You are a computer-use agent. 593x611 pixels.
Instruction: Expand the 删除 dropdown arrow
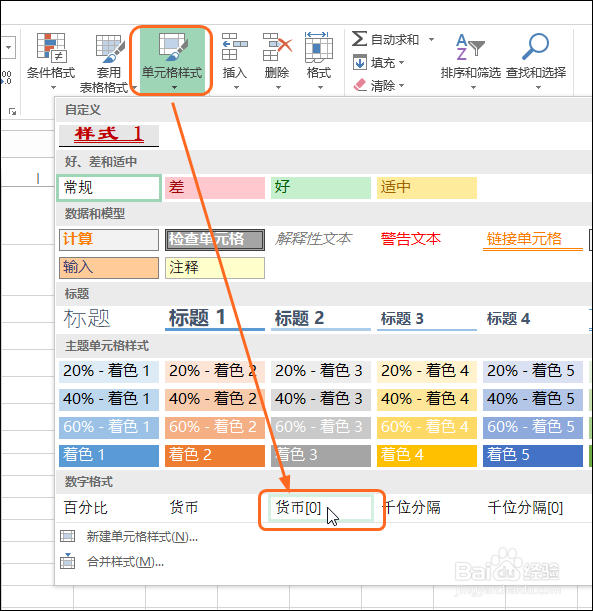coord(278,88)
